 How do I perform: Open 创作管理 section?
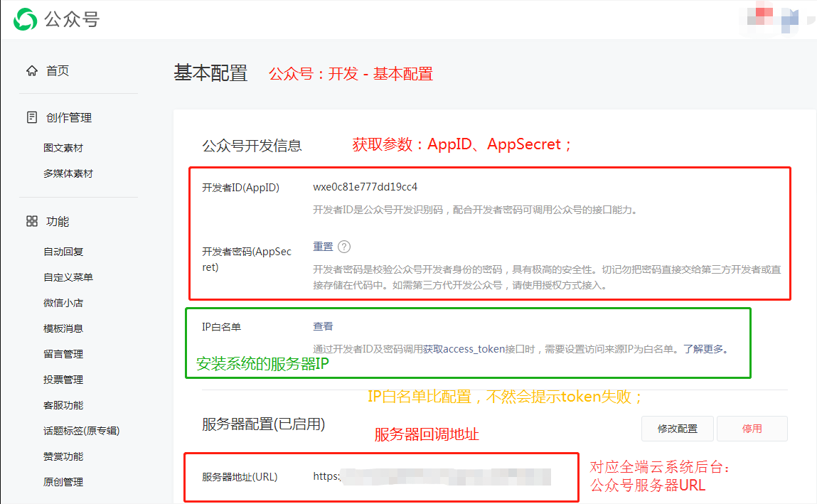click(69, 118)
